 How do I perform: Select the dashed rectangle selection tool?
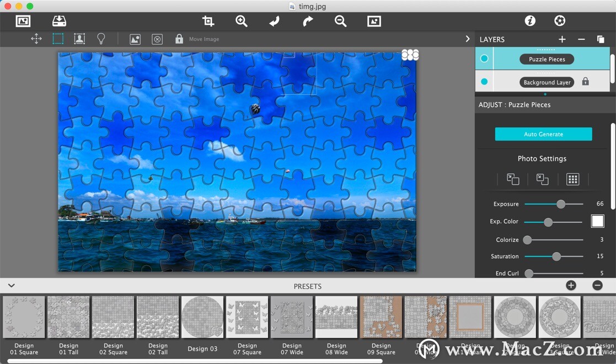58,39
